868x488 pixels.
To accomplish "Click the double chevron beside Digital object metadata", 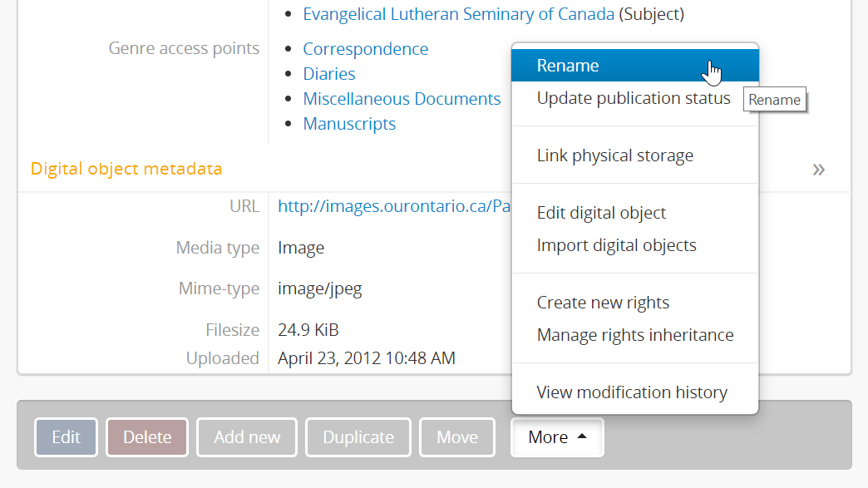I will (818, 170).
